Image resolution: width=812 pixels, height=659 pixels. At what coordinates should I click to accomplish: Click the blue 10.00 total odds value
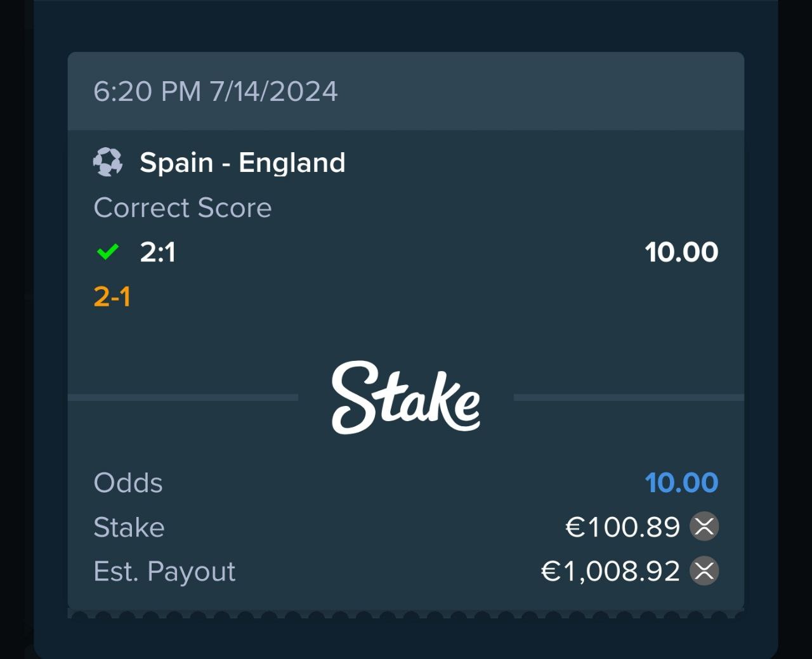[x=681, y=483]
